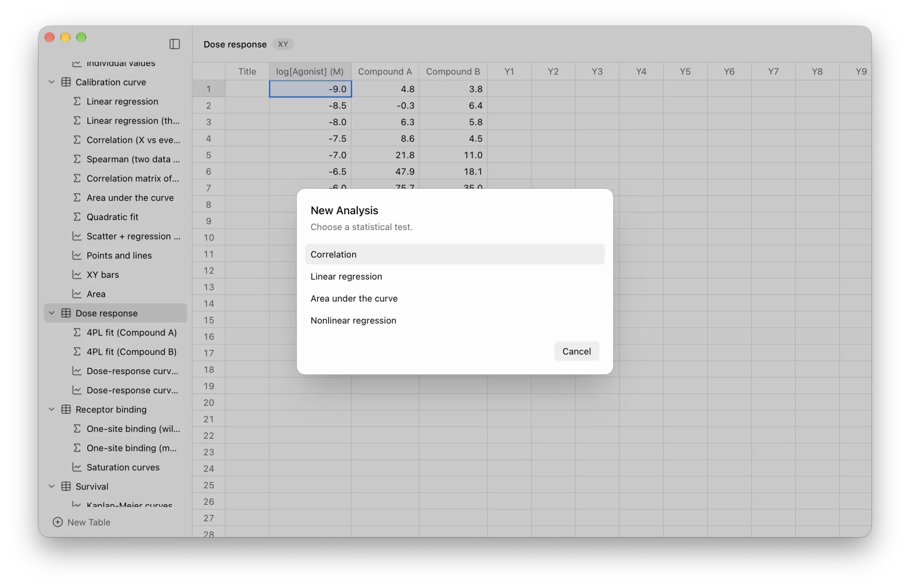910x588 pixels.
Task: Click table icon beside Receptor binding
Action: [66, 410]
